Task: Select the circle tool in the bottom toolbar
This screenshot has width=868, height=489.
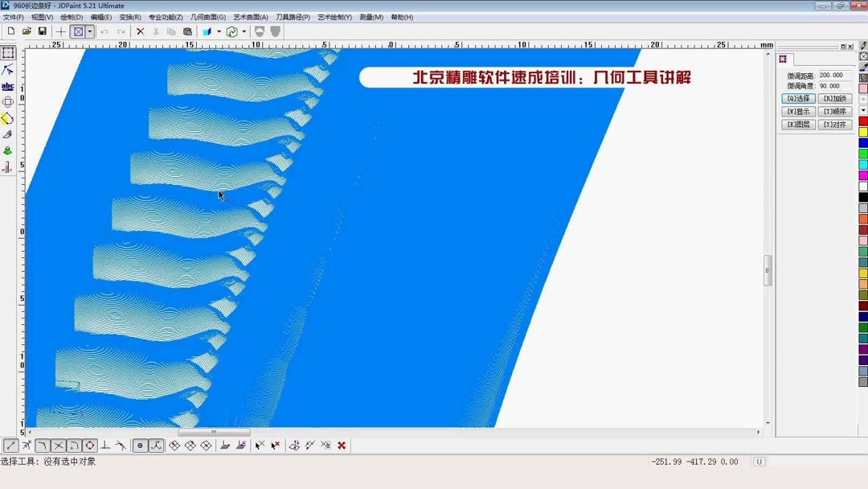Action: click(88, 445)
